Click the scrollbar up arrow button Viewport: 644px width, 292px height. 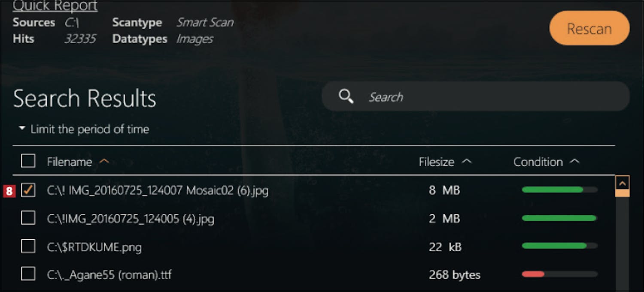622,184
